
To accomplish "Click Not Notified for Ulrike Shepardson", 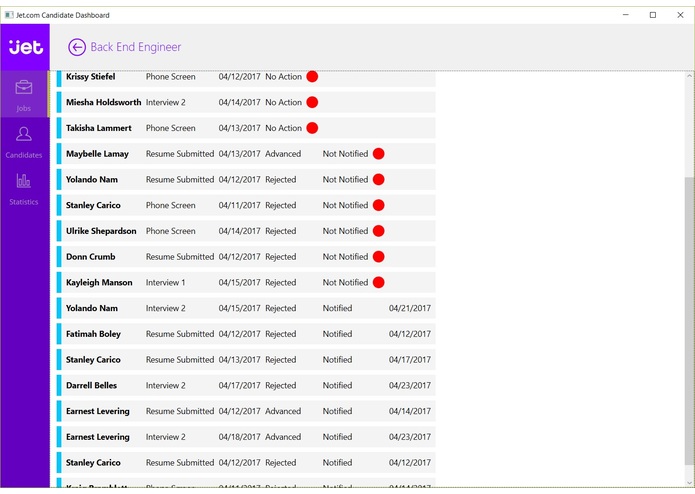I will 345,231.
